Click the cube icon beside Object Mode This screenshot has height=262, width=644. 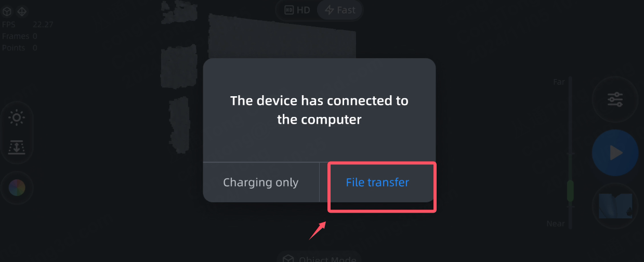(x=289, y=259)
